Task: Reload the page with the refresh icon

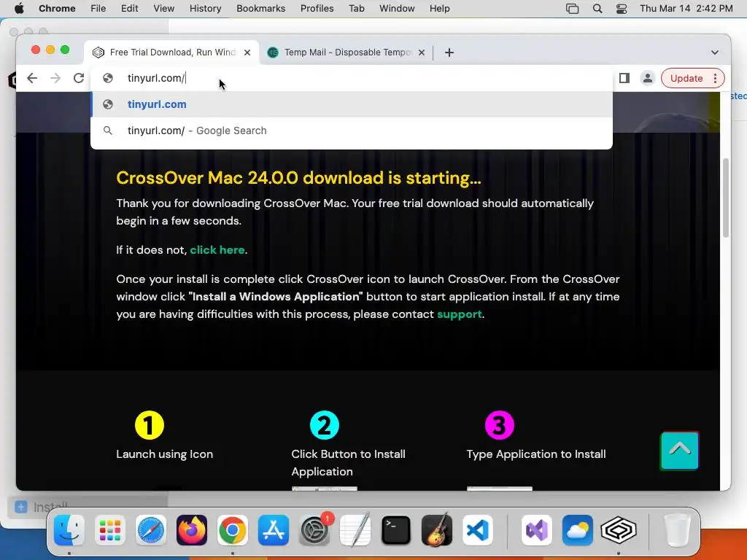Action: point(79,78)
